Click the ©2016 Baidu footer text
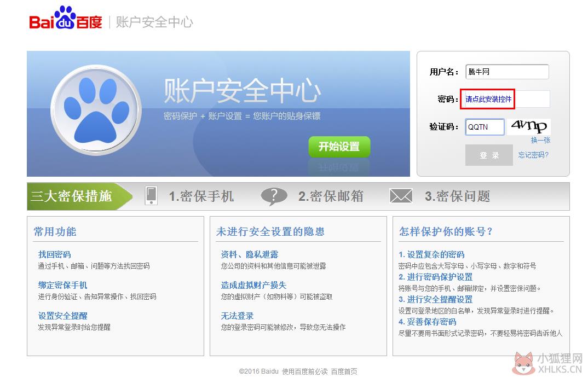 [x=259, y=371]
